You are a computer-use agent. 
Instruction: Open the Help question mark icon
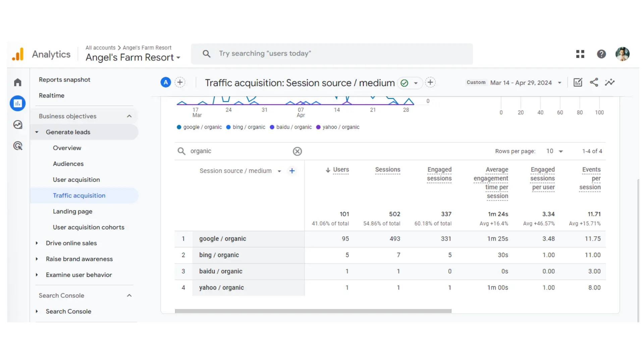[x=601, y=54]
